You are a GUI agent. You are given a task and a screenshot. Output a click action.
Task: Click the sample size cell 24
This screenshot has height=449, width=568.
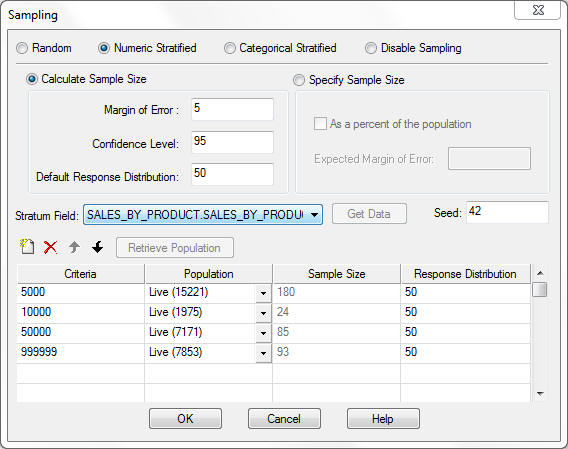tap(337, 312)
